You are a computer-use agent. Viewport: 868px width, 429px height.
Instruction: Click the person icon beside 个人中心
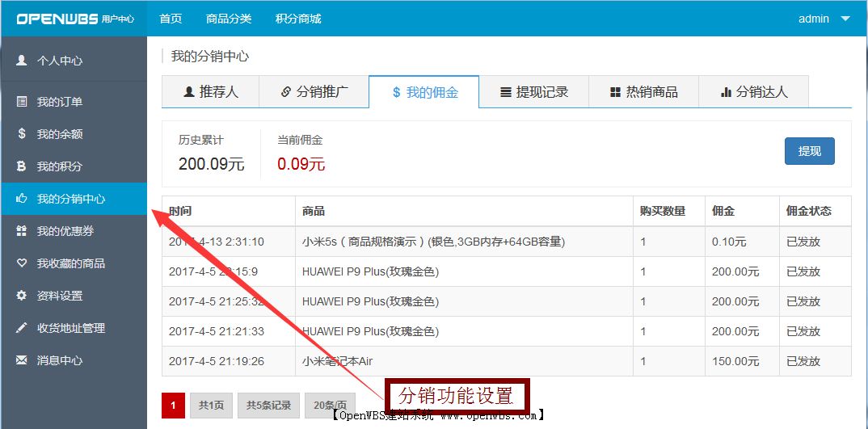pyautogui.click(x=22, y=61)
